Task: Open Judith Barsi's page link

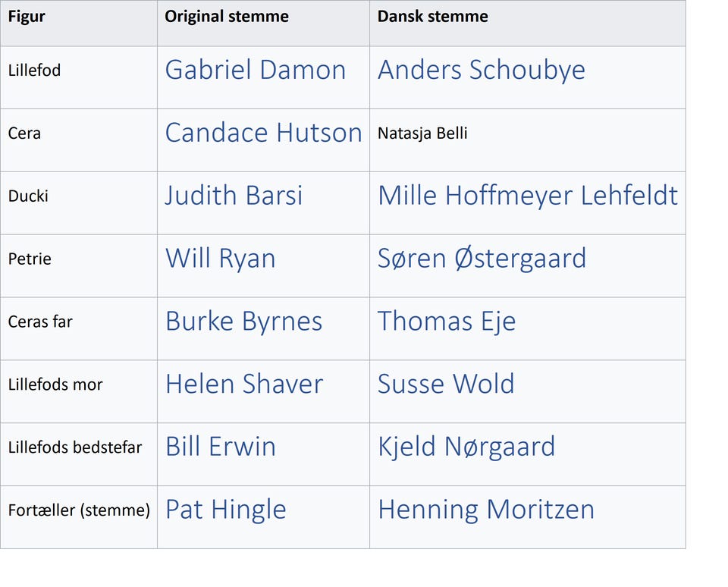Action: [234, 196]
